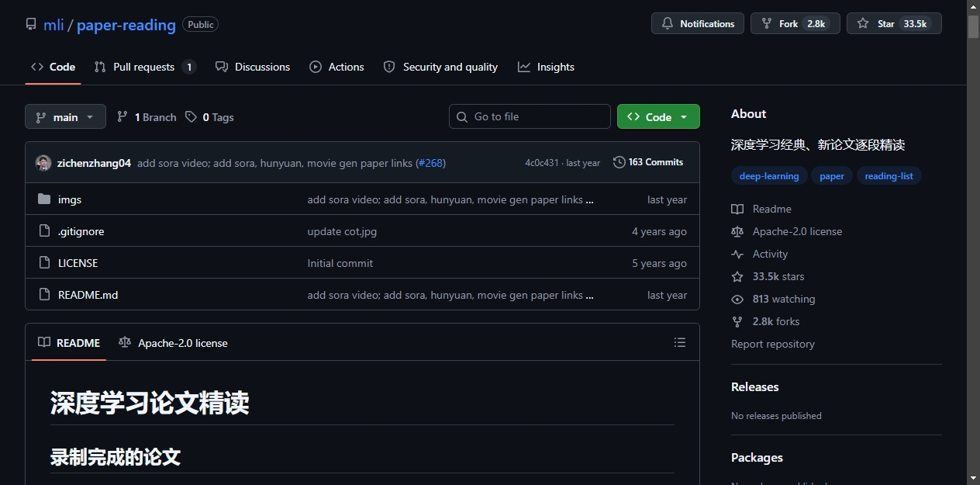Screen dimensions: 980x485
Task: Open the Security and quality tab
Action: click(x=440, y=67)
